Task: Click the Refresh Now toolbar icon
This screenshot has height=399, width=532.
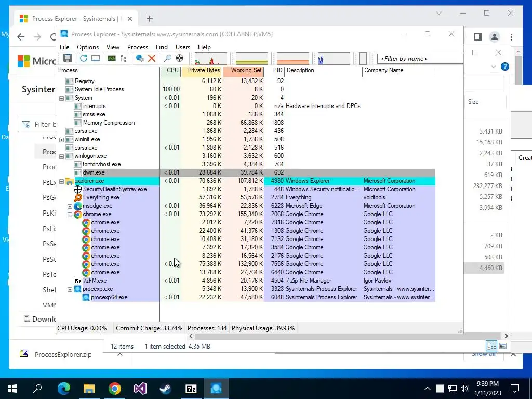Action: (84, 58)
